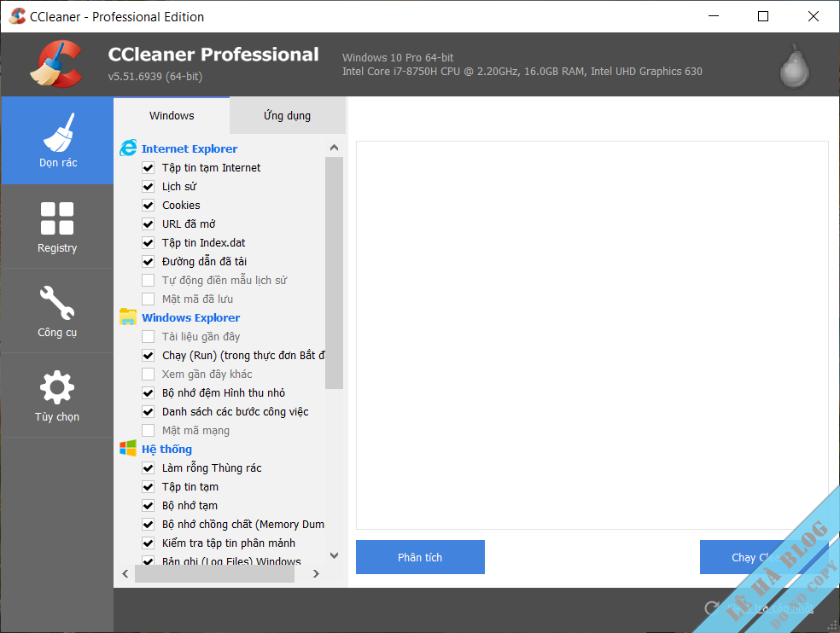Click the Internet Explorer category icon

128,148
